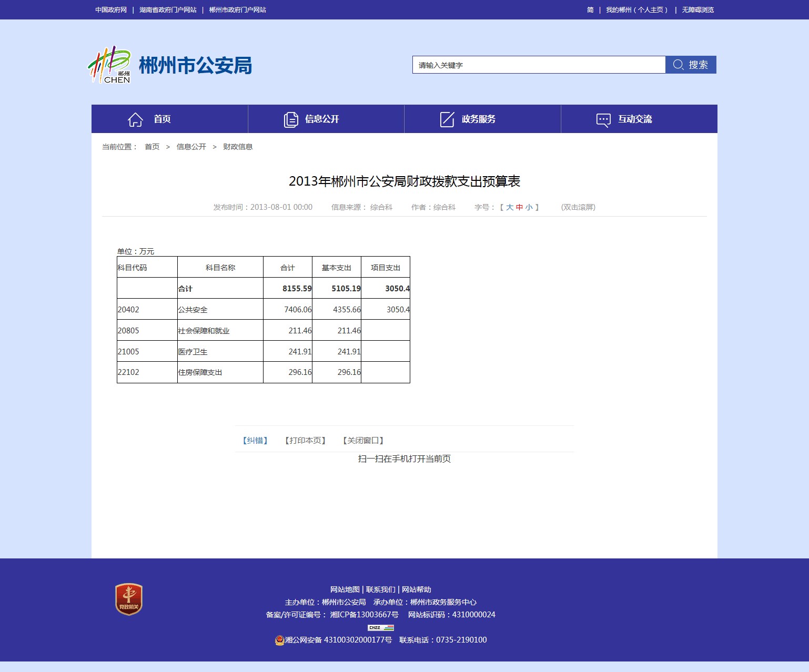Click the 基本支出 table header
This screenshot has width=809, height=672.
click(x=337, y=268)
